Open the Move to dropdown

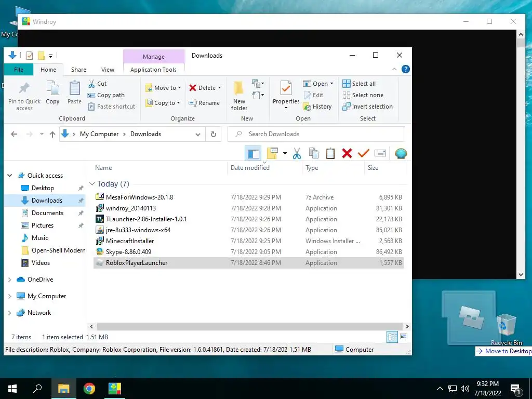coord(164,88)
